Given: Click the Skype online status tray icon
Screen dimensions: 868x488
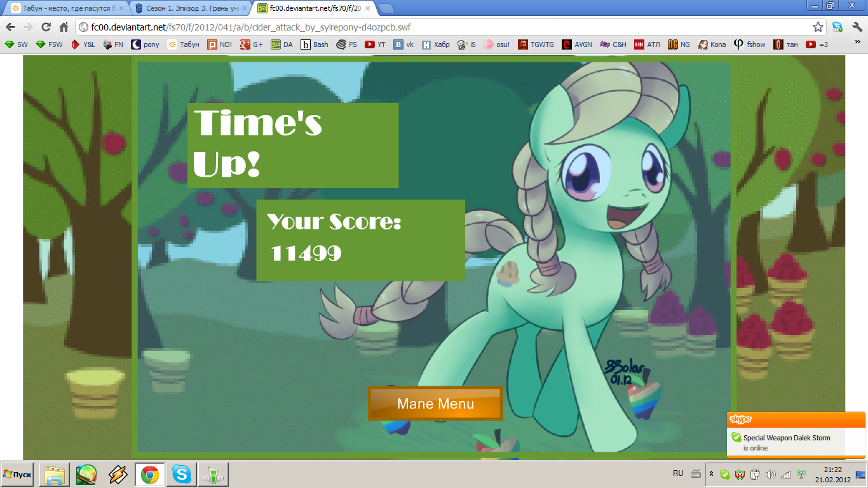Looking at the screenshot, I should [725, 474].
